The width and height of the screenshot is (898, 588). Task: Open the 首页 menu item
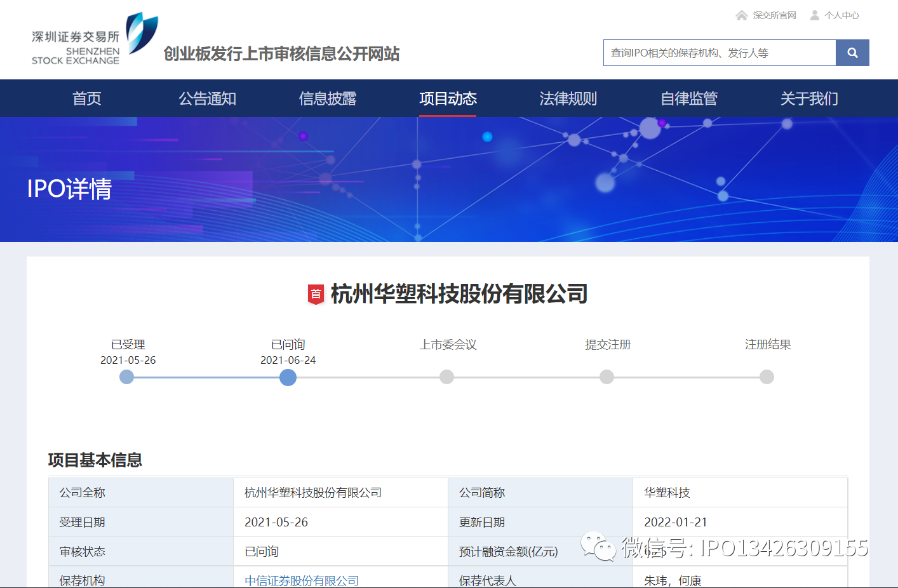87,98
